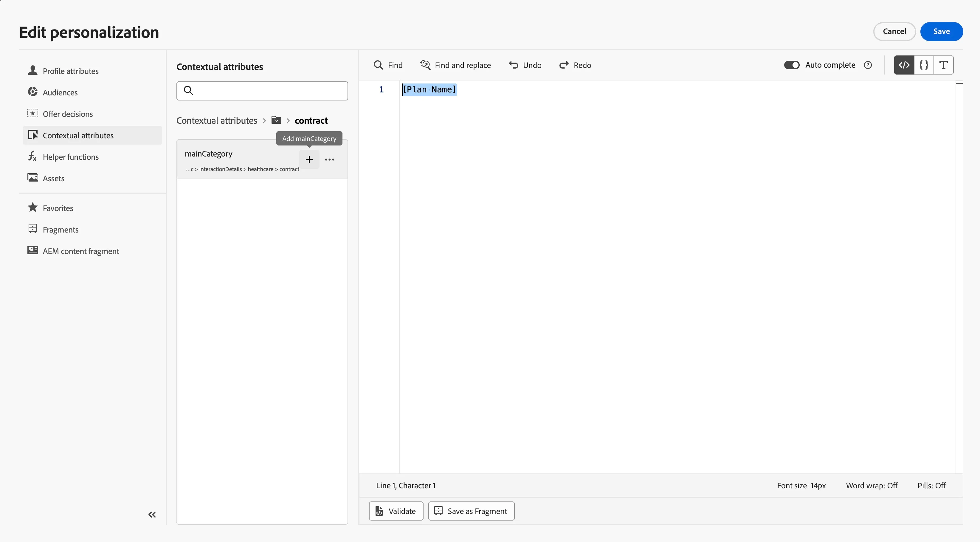Click the Find toolbar button

(x=388, y=65)
